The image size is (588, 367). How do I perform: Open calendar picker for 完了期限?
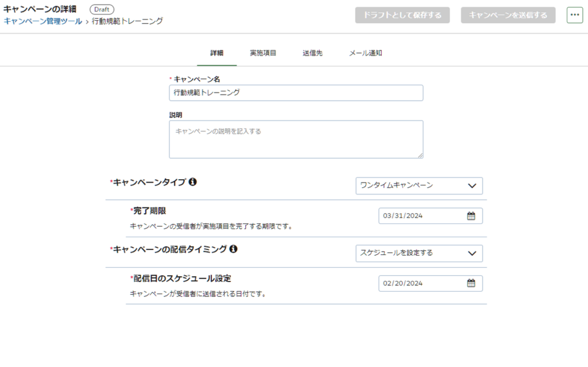click(471, 216)
